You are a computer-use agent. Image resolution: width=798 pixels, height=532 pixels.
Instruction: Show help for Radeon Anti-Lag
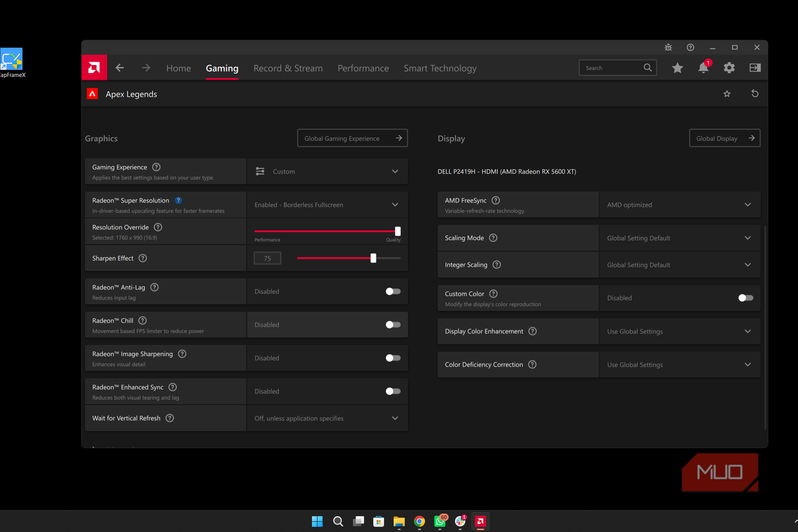click(x=154, y=287)
